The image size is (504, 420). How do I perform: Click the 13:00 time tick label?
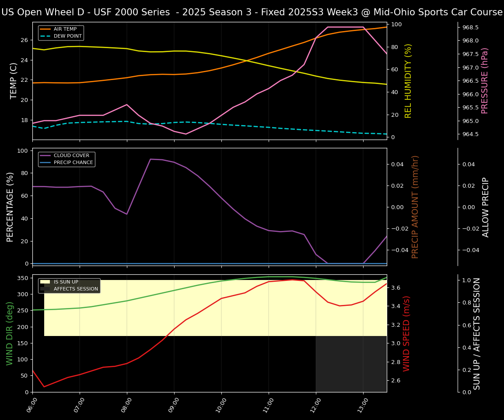(x=362, y=405)
